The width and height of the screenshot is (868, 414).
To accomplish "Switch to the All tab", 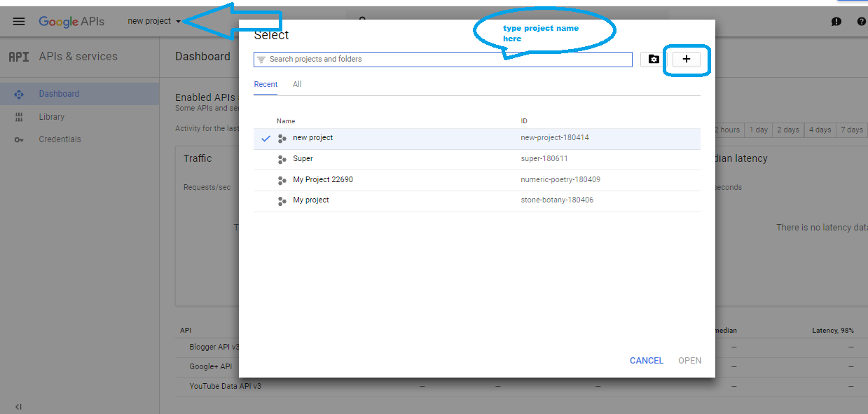I will (297, 84).
